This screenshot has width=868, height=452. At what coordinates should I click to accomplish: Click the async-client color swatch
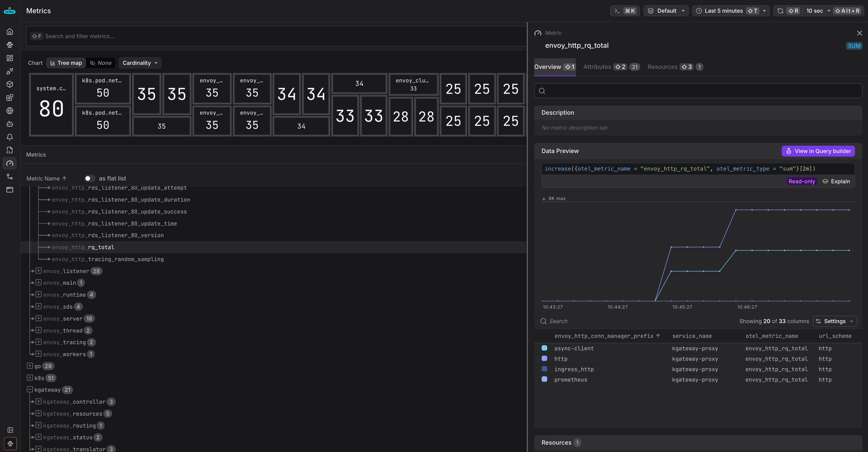544,348
